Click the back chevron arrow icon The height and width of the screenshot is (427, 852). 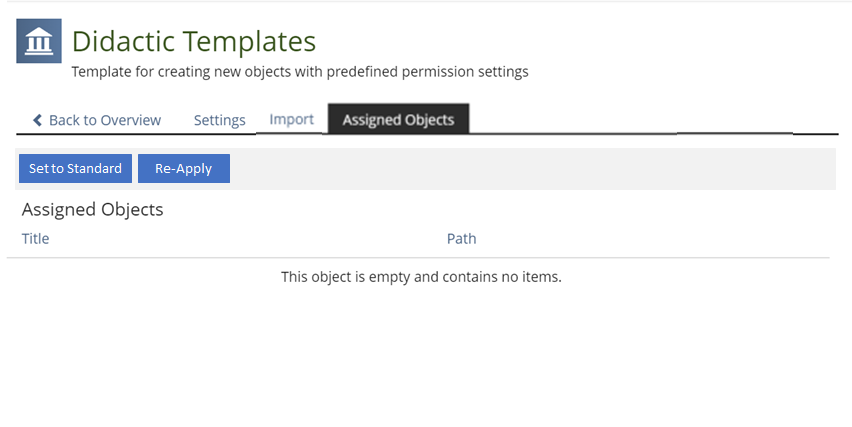38,120
